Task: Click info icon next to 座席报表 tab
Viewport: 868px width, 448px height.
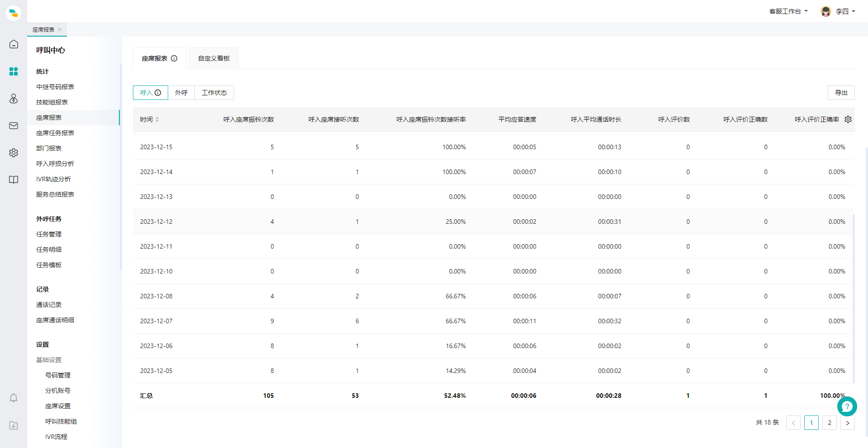Action: tap(174, 58)
